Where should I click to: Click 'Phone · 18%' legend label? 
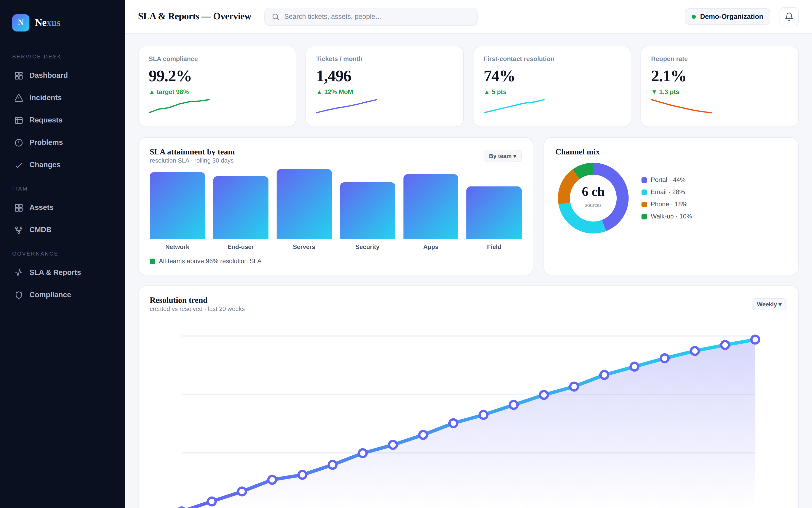tap(669, 204)
